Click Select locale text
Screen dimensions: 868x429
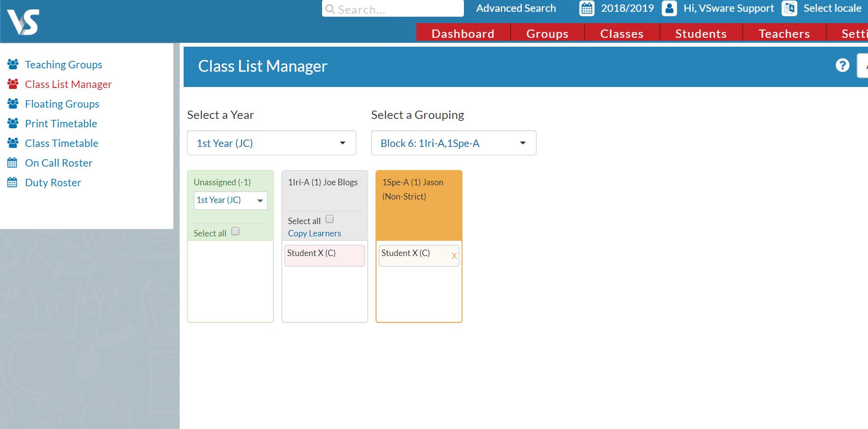click(x=833, y=8)
